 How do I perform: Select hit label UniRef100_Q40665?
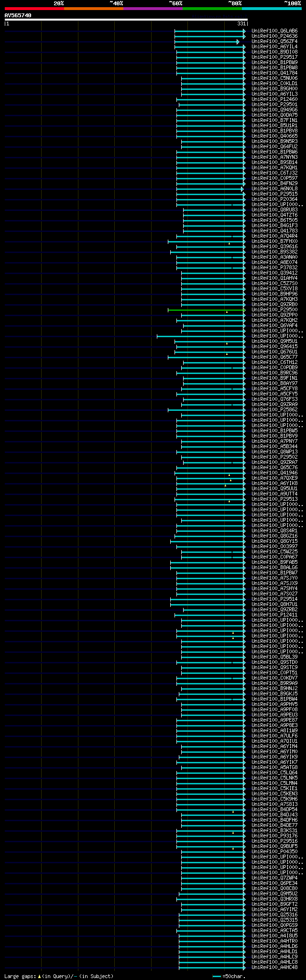click(274, 136)
